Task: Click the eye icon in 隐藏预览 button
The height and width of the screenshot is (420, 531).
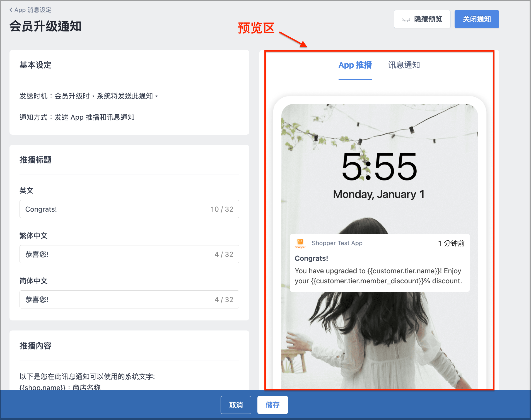Action: click(x=406, y=20)
